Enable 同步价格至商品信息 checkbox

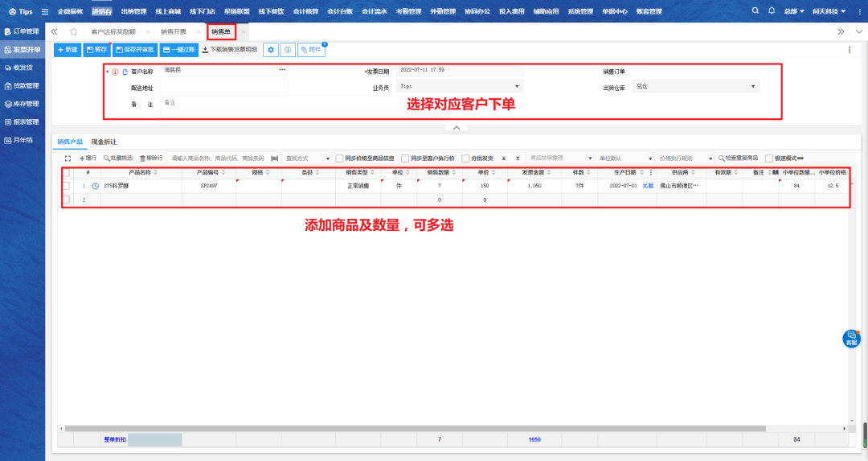(x=339, y=158)
